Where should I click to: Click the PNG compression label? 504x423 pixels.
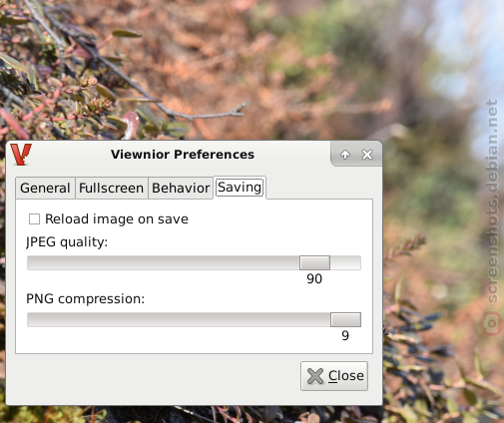click(x=86, y=299)
